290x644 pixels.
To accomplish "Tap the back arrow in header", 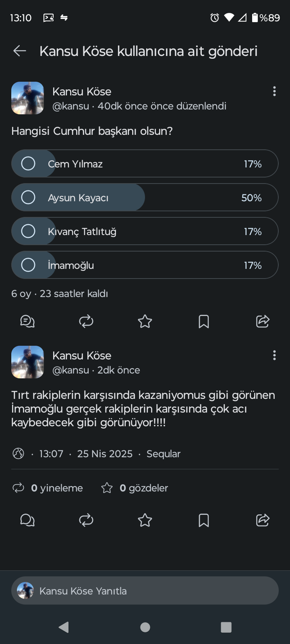I will (x=19, y=51).
